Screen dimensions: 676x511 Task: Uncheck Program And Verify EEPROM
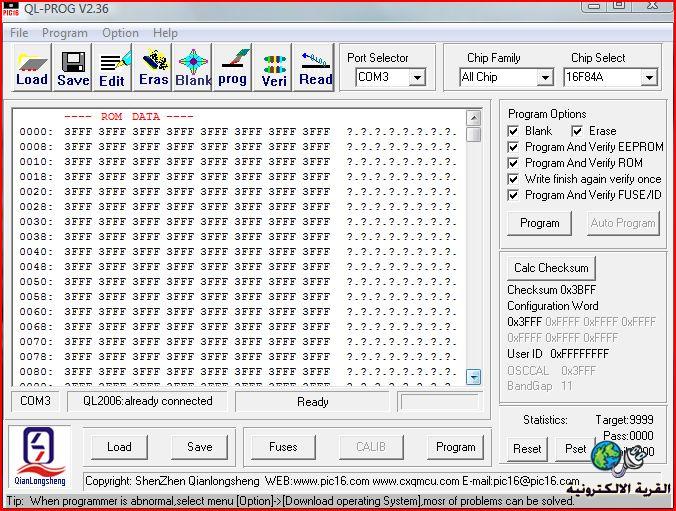pos(513,147)
